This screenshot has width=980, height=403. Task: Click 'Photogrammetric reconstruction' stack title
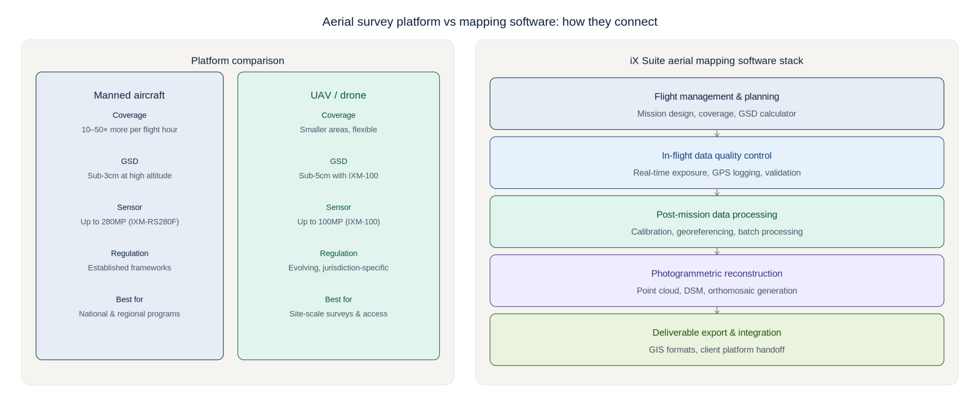716,274
